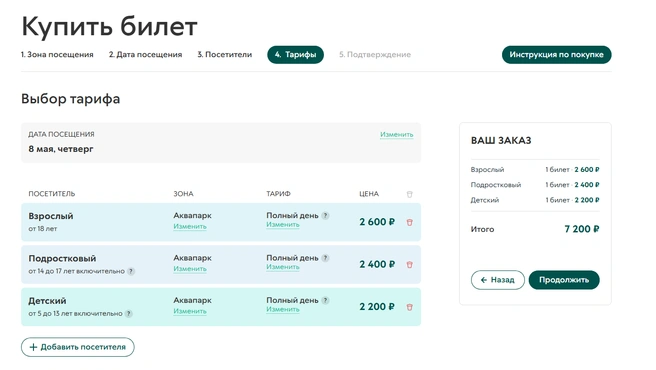Image resolution: width=656 pixels, height=370 pixels.
Task: Click the ЦЕНА column header
Action: [x=369, y=194]
